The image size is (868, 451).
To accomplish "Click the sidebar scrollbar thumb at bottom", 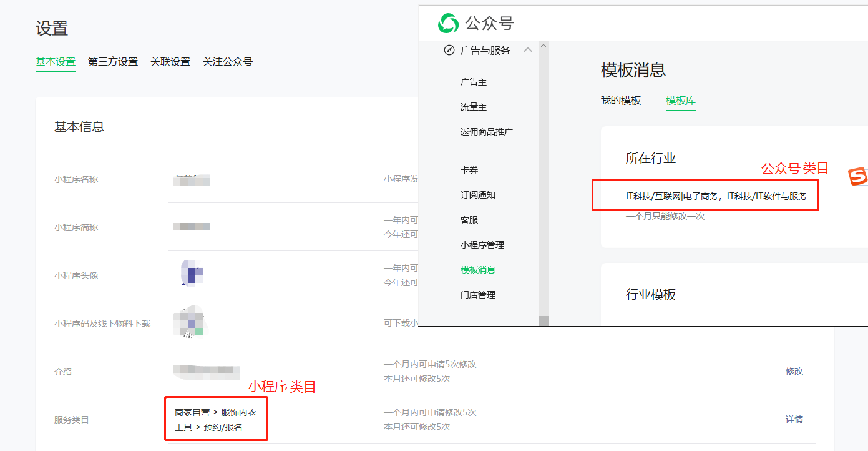I will click(543, 320).
